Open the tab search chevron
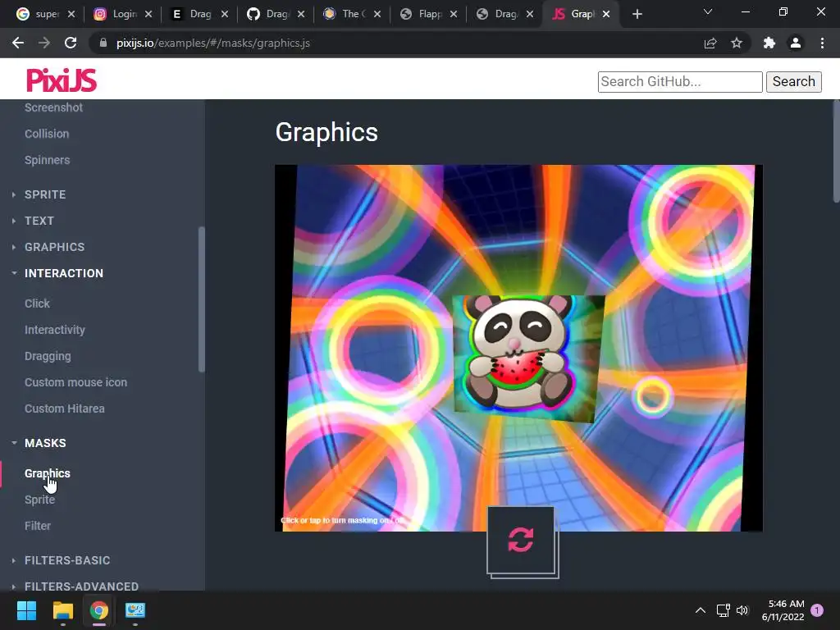The image size is (840, 630). (708, 11)
